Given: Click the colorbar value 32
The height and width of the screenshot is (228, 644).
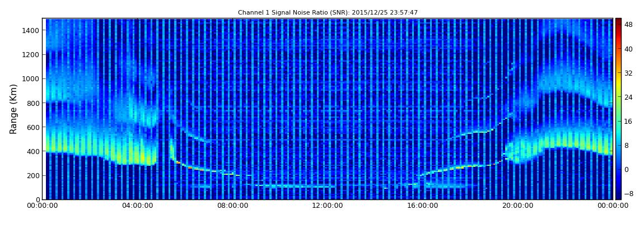Looking at the screenshot, I should click(628, 73).
